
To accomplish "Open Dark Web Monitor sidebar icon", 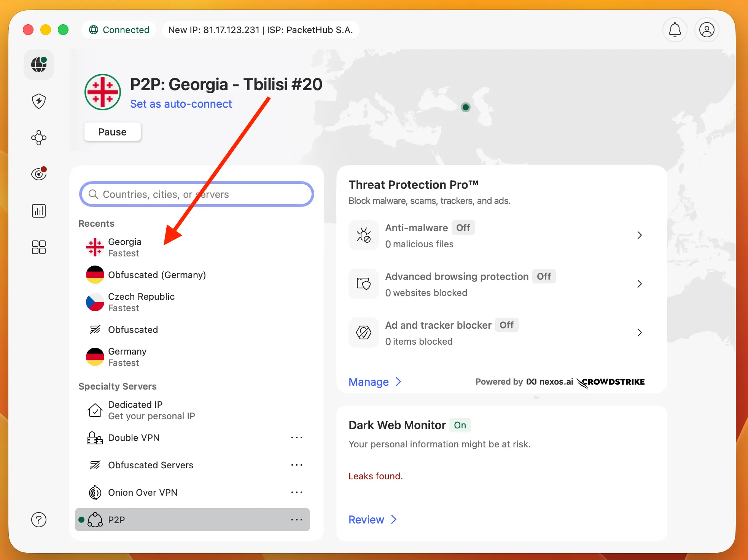I will (x=38, y=174).
